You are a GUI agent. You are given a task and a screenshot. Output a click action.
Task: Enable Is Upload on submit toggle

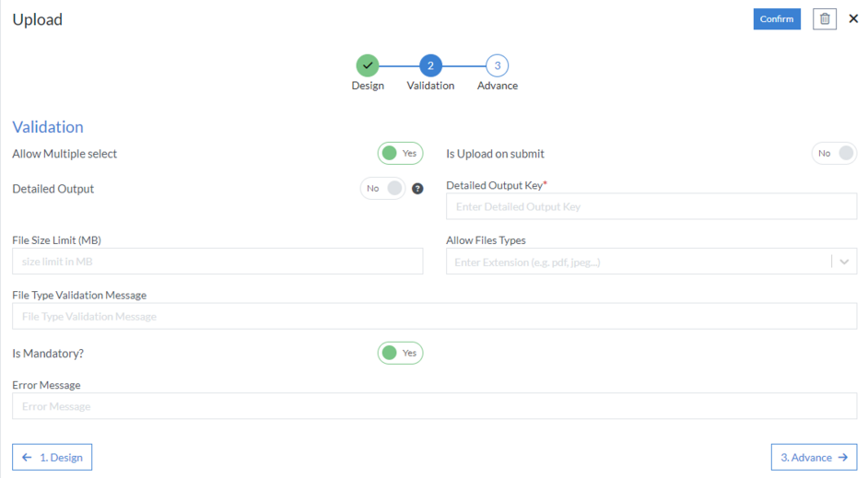(x=834, y=154)
